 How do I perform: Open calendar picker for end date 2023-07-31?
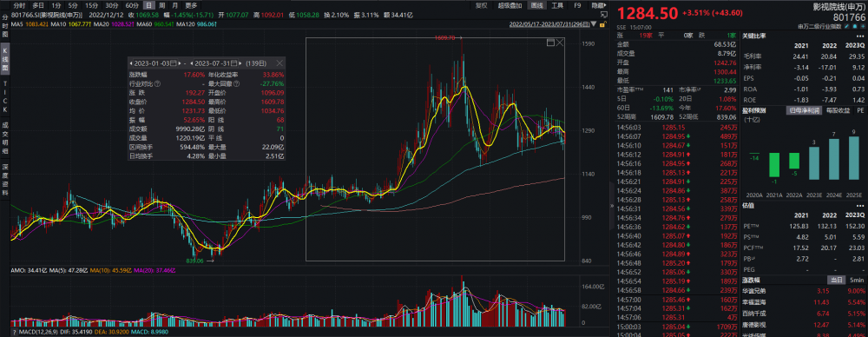(x=233, y=63)
